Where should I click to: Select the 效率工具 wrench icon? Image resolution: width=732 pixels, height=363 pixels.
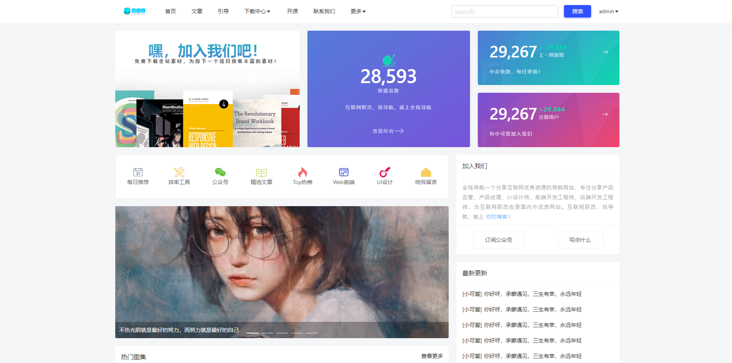[x=179, y=172]
